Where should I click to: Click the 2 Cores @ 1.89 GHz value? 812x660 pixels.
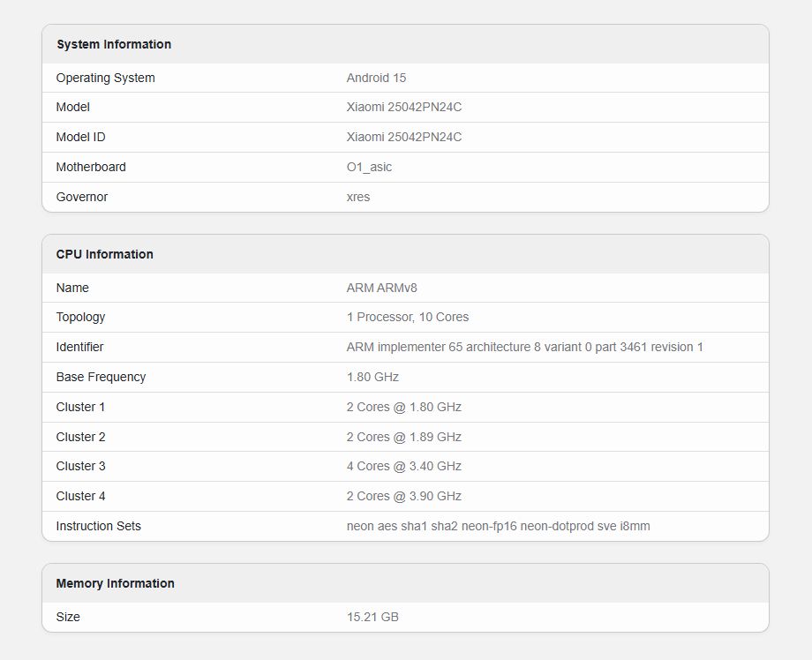pos(404,438)
